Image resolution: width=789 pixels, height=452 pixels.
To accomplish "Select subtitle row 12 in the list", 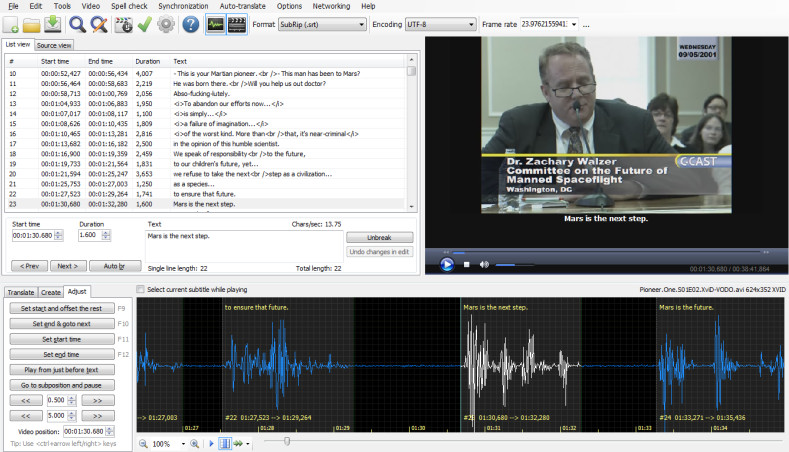I will (x=205, y=94).
